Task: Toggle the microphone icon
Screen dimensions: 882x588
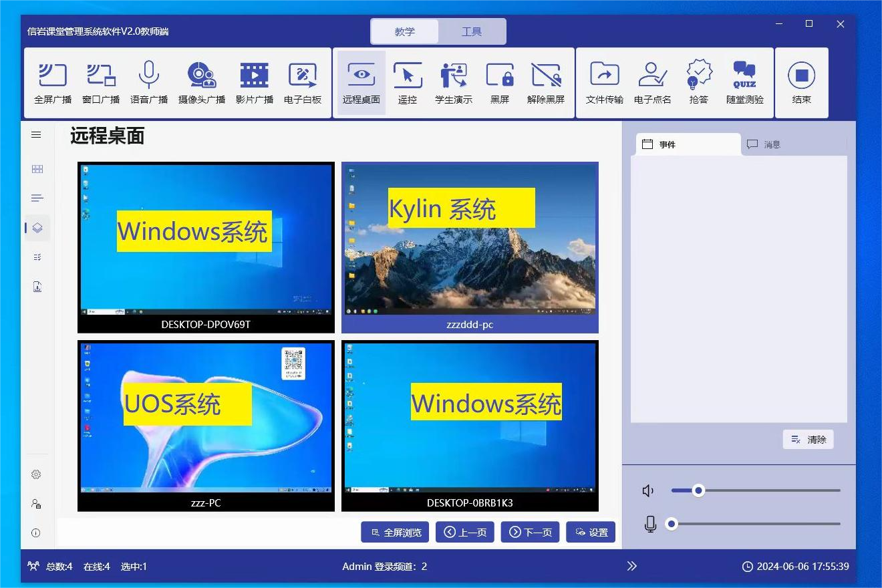Action: coord(651,525)
